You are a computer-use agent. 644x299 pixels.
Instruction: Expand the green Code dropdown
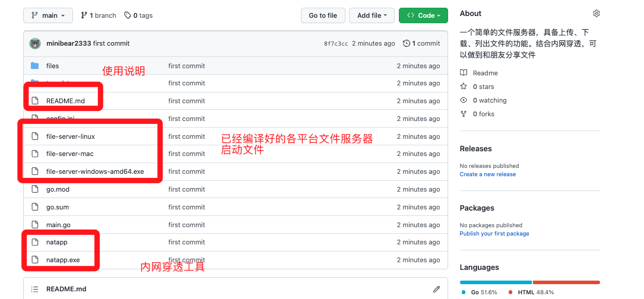(x=423, y=15)
